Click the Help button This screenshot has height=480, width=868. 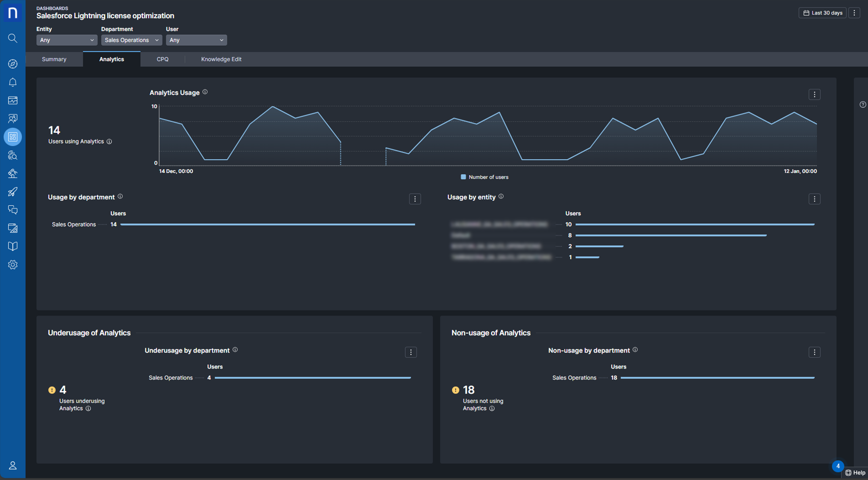[855, 473]
